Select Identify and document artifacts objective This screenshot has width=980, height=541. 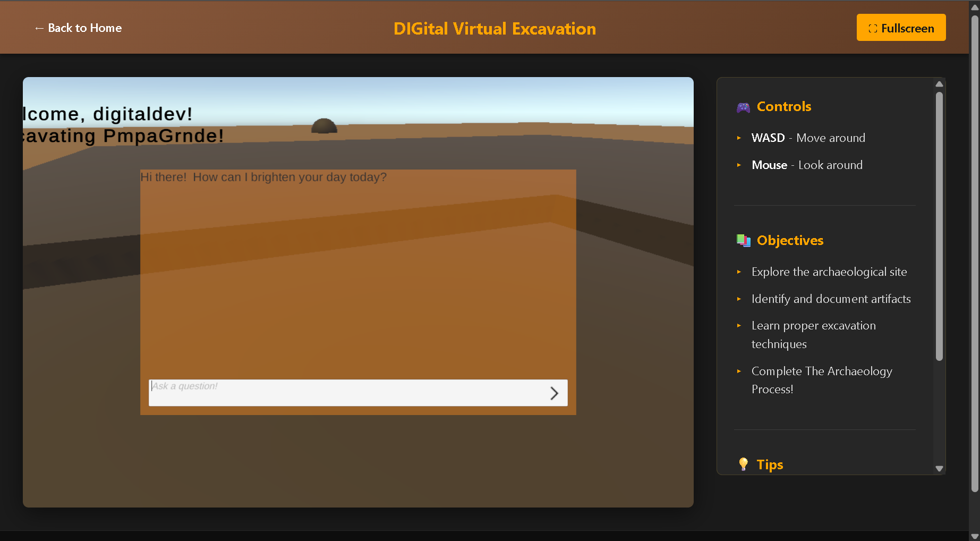pyautogui.click(x=831, y=299)
